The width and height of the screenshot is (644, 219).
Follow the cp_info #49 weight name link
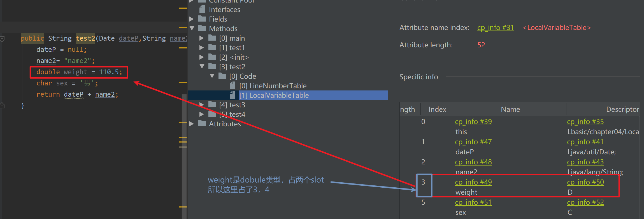(x=473, y=182)
